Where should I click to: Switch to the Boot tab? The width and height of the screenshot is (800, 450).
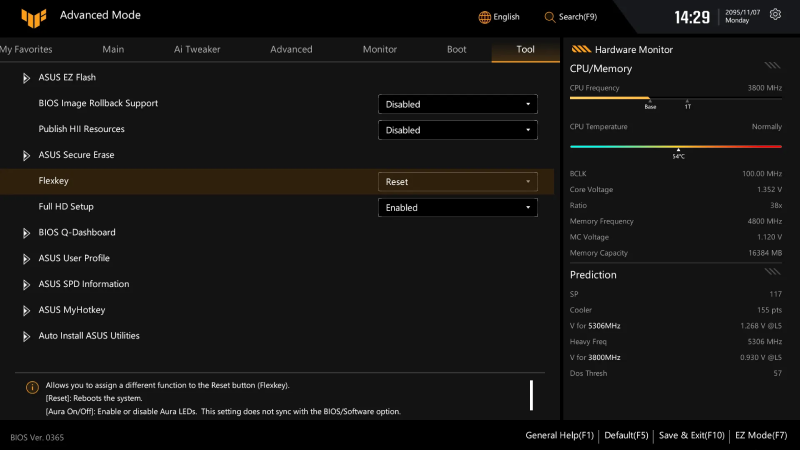tap(456, 49)
